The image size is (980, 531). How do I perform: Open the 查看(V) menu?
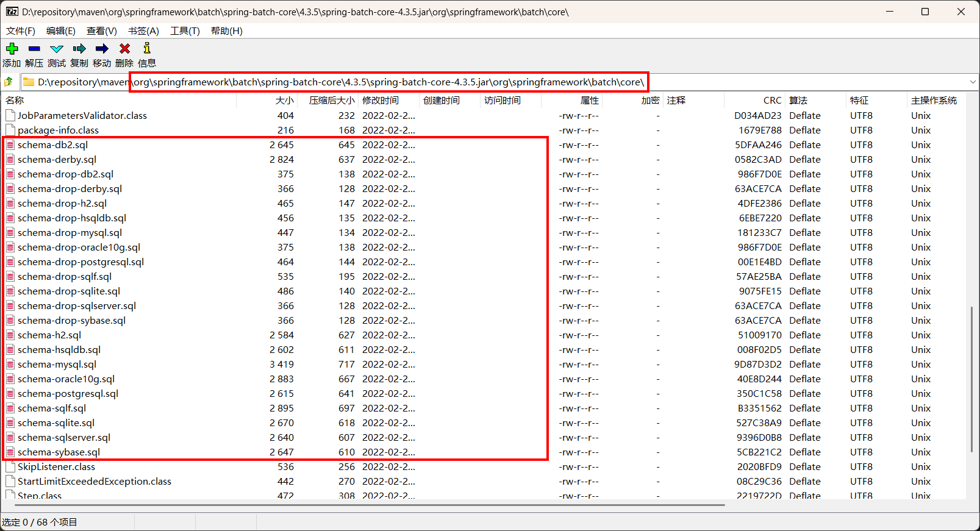[102, 31]
